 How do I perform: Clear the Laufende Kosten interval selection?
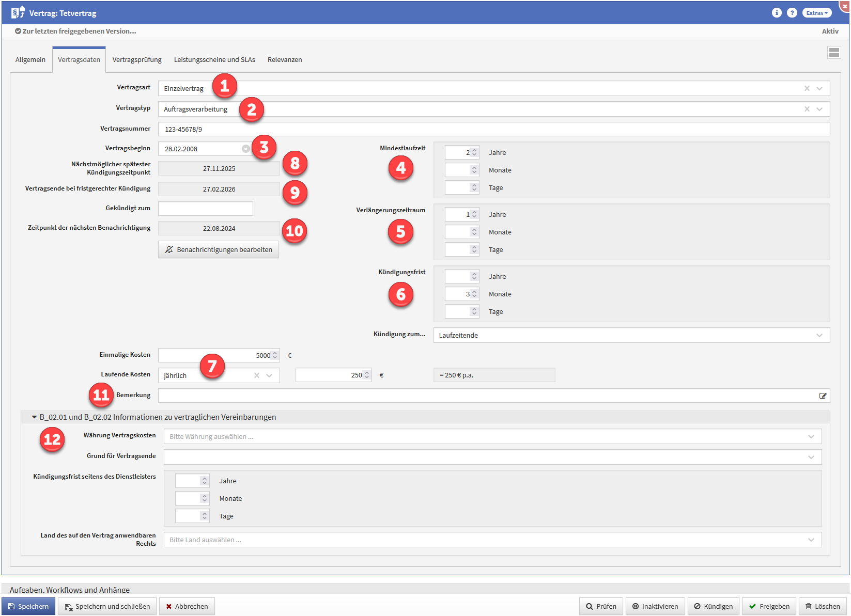coord(257,375)
